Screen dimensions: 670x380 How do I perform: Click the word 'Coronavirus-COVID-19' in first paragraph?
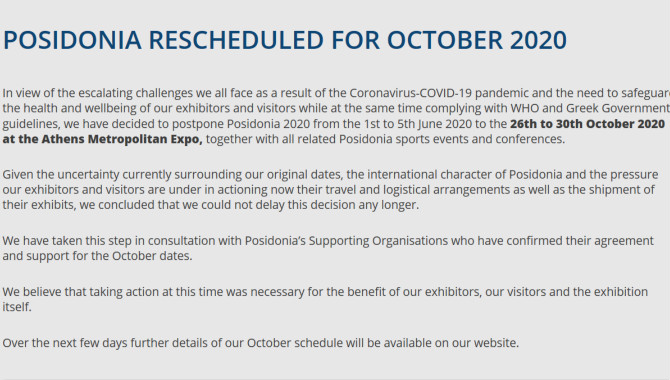click(x=411, y=93)
